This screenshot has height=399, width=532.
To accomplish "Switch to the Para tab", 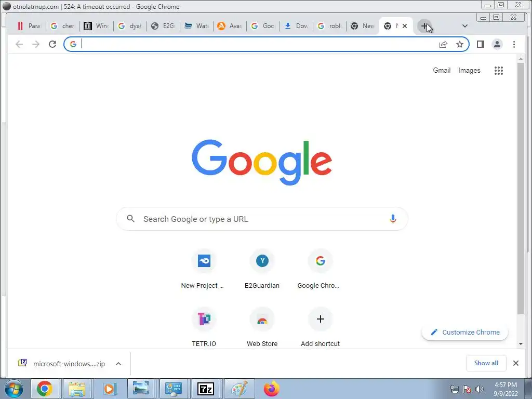I will [x=29, y=26].
